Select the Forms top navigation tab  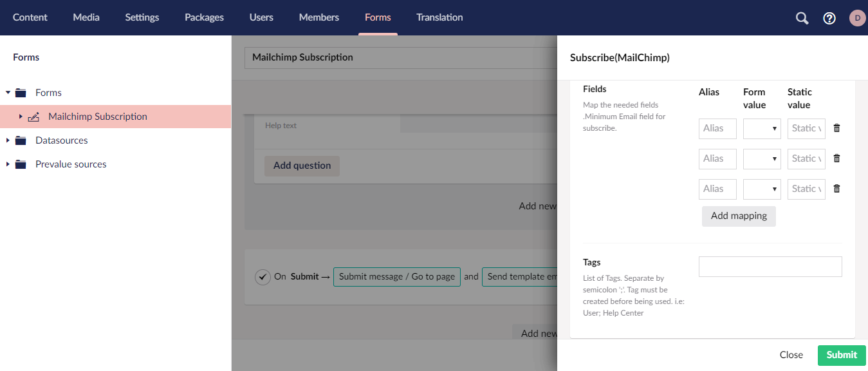pyautogui.click(x=378, y=17)
